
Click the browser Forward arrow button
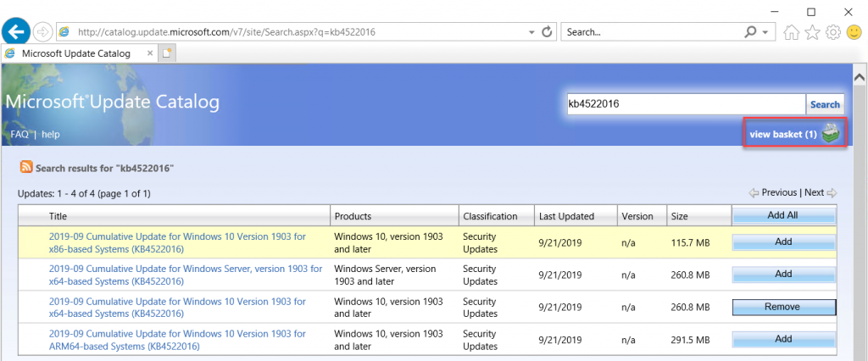pos(42,32)
